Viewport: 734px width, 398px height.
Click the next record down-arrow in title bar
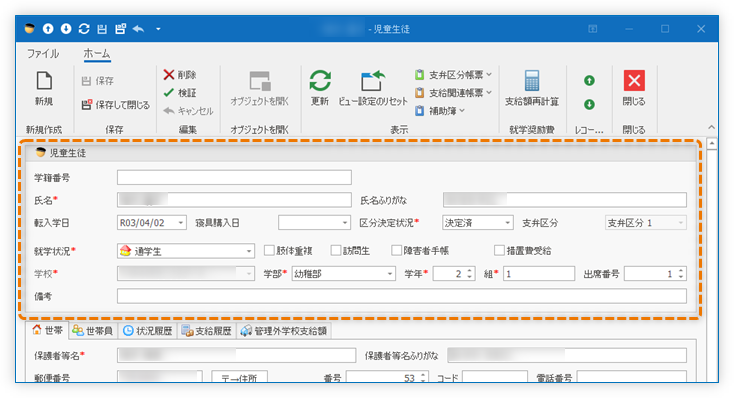tap(66, 29)
